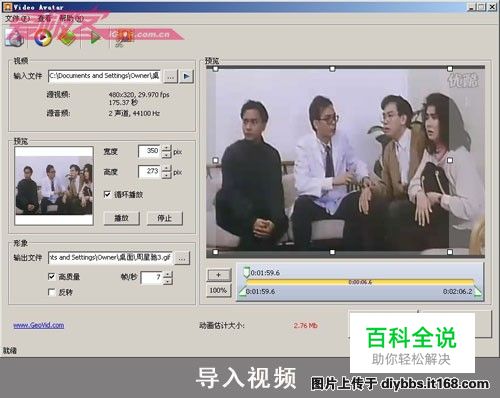Viewport: 500px width, 398px height.
Task: Click the 100% zoom button beside the timeline
Action: [x=218, y=291]
